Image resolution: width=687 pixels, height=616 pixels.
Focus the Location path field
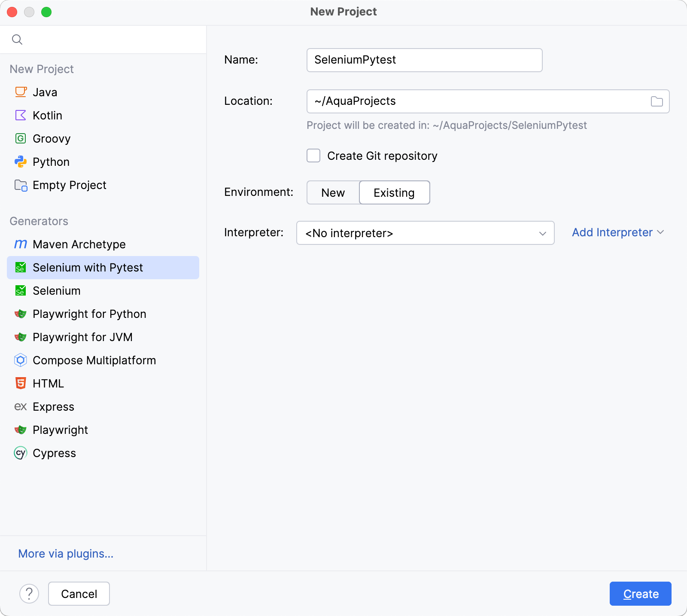pos(488,101)
